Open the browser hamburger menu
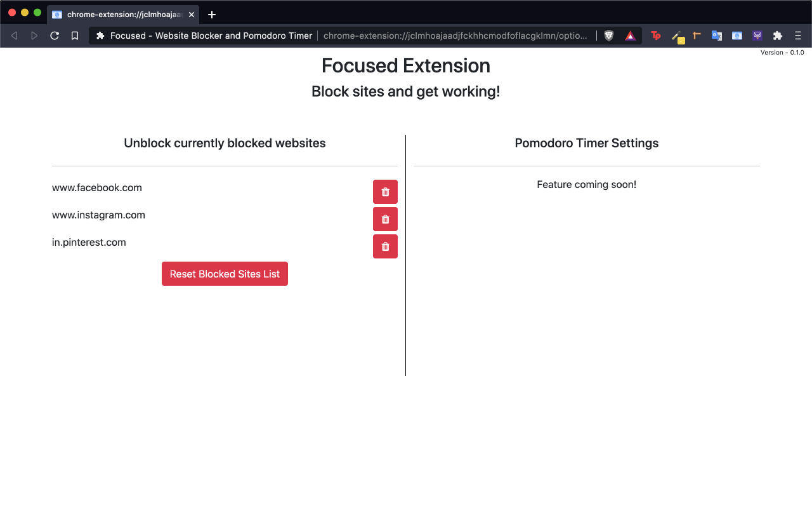This screenshot has width=812, height=508. pyautogui.click(x=798, y=36)
